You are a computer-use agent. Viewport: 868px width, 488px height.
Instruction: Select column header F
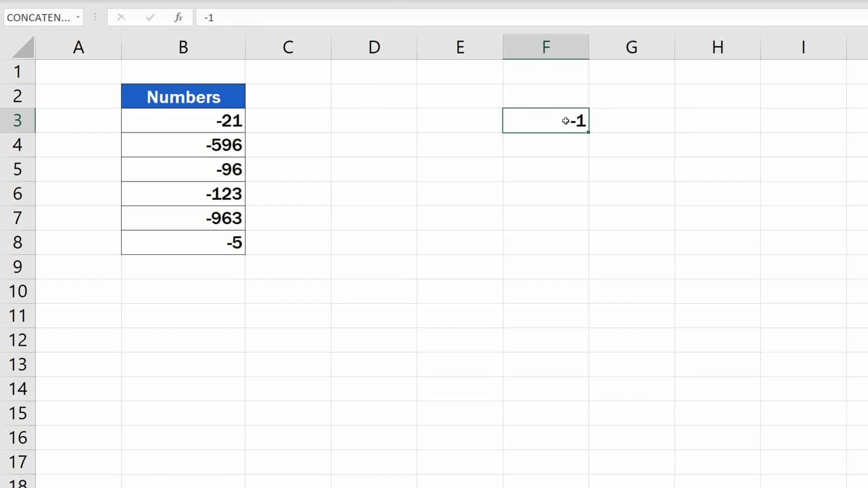pyautogui.click(x=545, y=47)
